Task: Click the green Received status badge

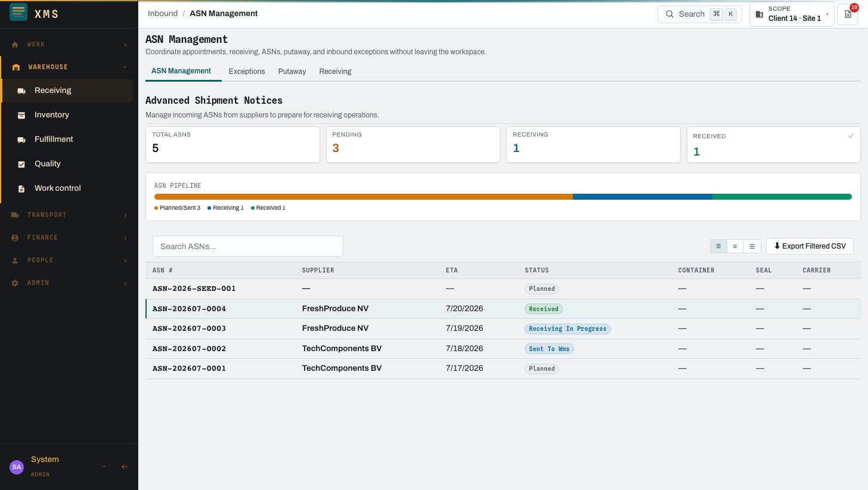Action: click(x=544, y=309)
